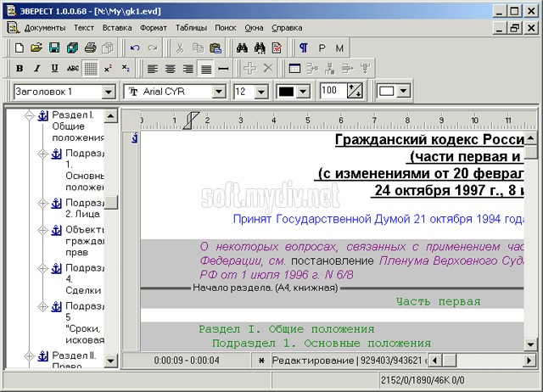Open the Формат menu

[x=154, y=28]
